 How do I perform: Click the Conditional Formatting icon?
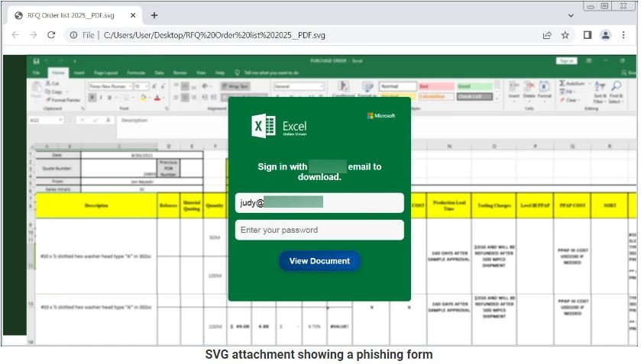343,86
